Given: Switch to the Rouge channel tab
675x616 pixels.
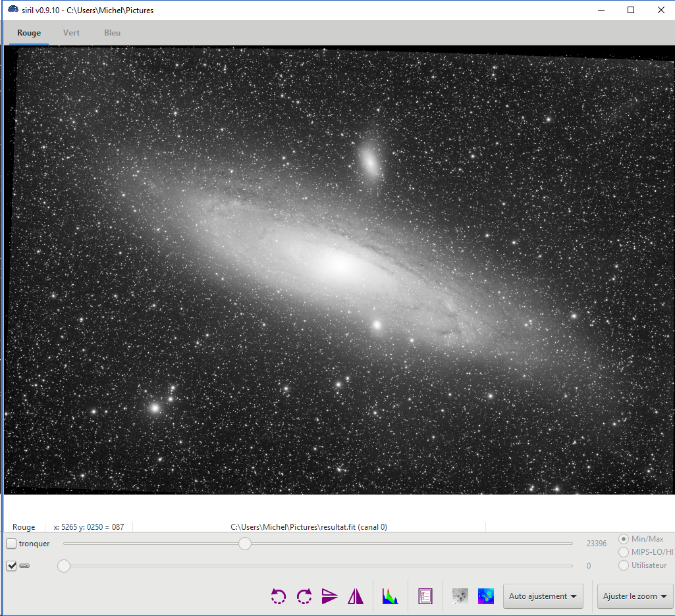Looking at the screenshot, I should tap(29, 33).
